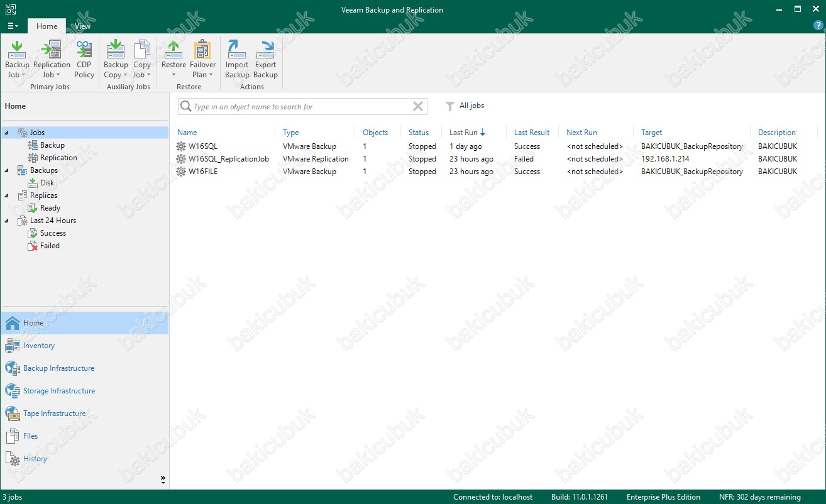Image resolution: width=826 pixels, height=504 pixels.
Task: Sort the list by Last Run column
Action: (464, 133)
